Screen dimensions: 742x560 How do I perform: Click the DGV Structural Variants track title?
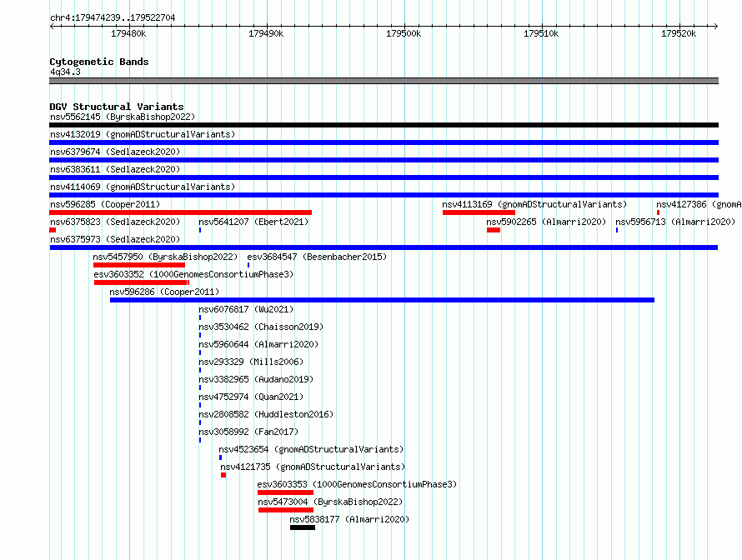tap(117, 107)
